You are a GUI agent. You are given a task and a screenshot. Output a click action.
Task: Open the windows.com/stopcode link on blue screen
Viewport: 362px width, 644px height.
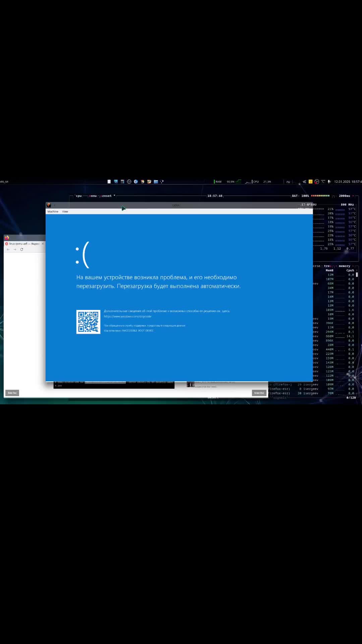click(127, 316)
